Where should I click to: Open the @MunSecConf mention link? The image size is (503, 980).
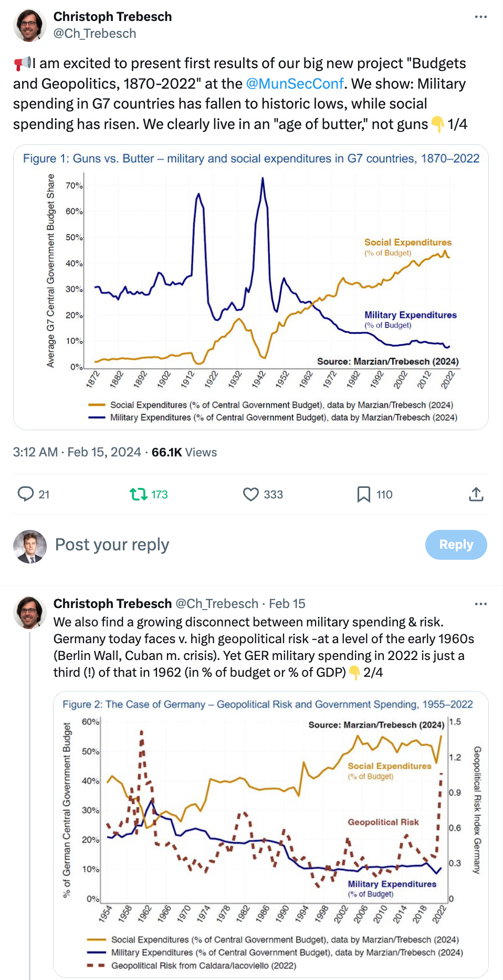(295, 84)
